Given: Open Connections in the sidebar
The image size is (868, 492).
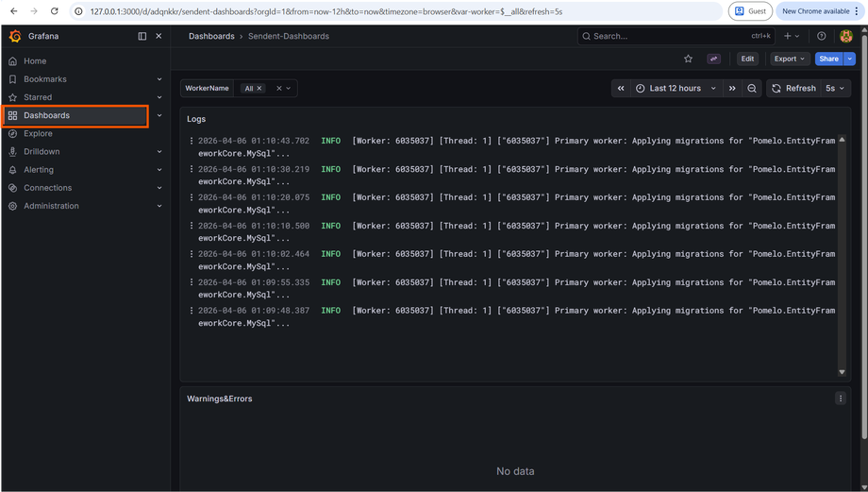Looking at the screenshot, I should pyautogui.click(x=47, y=188).
